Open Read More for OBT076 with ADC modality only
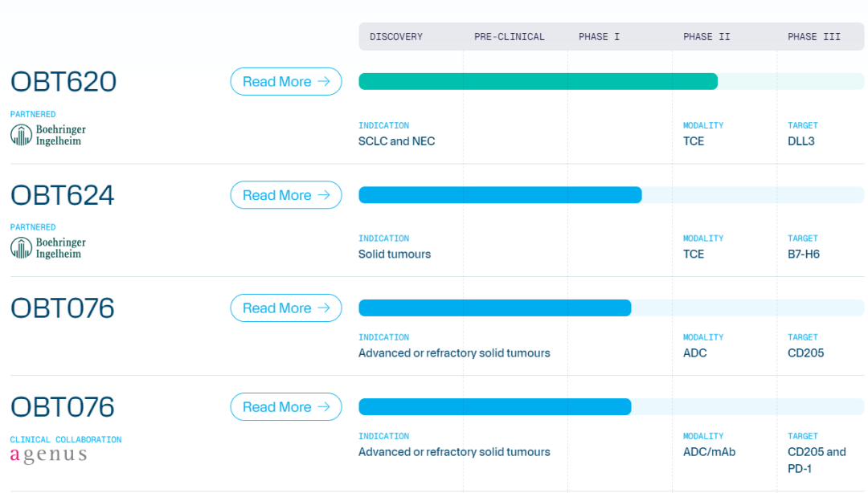 [285, 308]
